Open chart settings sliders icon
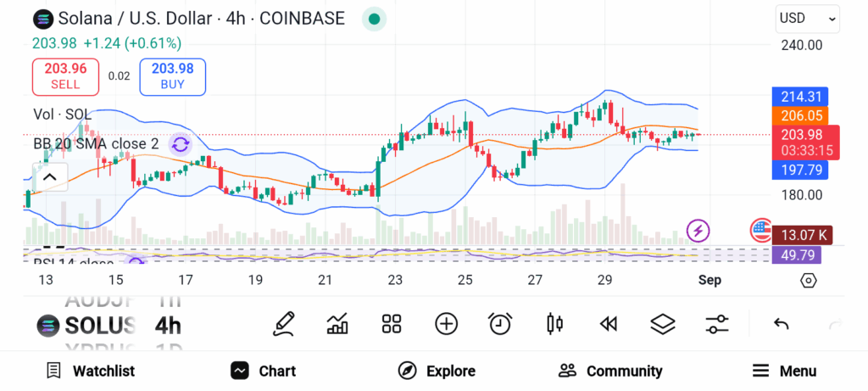 [x=717, y=323]
